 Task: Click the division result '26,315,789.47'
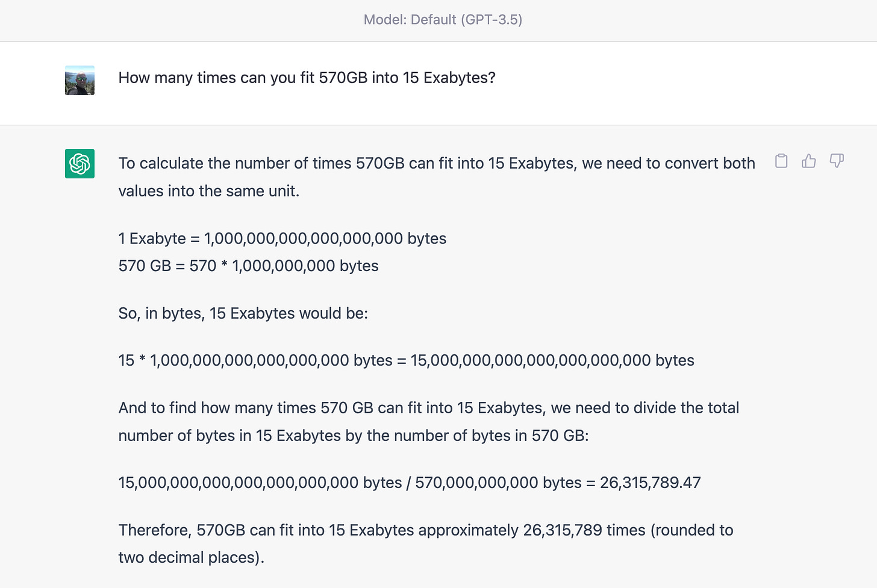[x=650, y=483]
